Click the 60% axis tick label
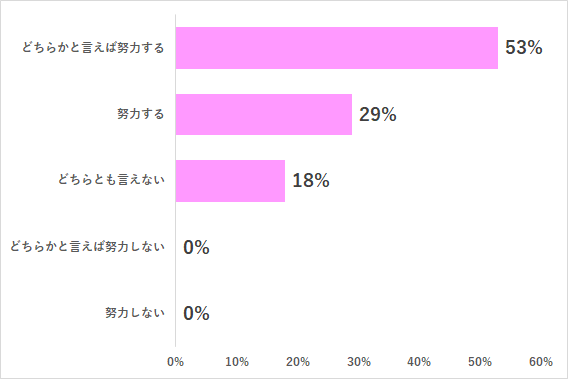This screenshot has width=568, height=379. pos(541,362)
